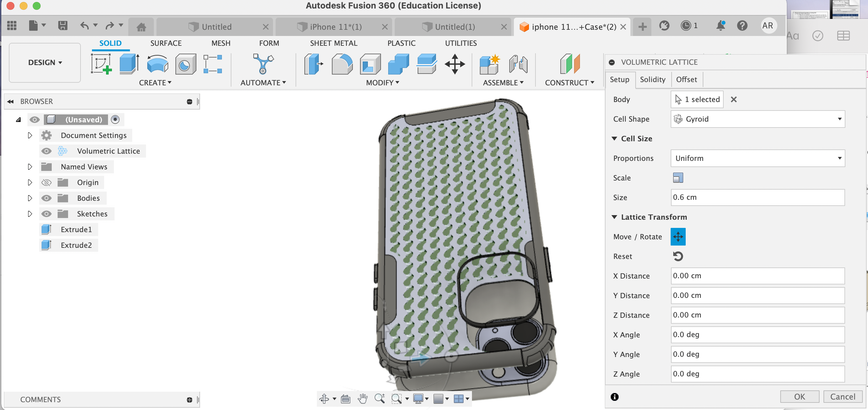Image resolution: width=868 pixels, height=410 pixels.
Task: Expand the Bodies node
Action: pos(30,198)
